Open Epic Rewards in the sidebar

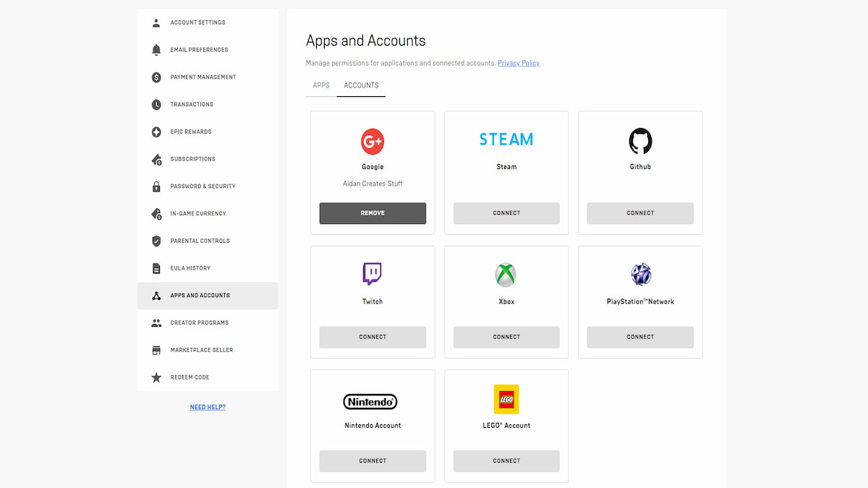pos(191,132)
